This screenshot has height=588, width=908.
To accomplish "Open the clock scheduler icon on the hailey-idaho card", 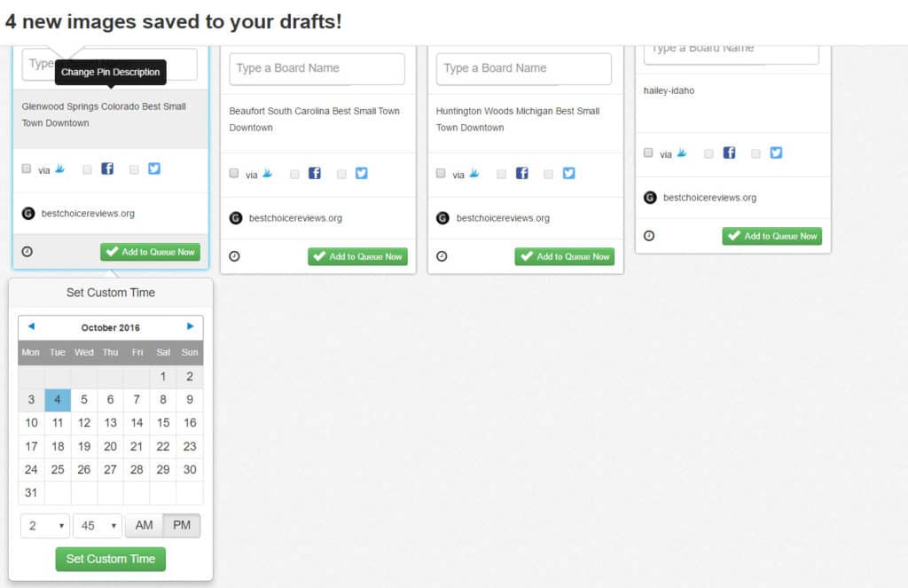I will point(650,236).
